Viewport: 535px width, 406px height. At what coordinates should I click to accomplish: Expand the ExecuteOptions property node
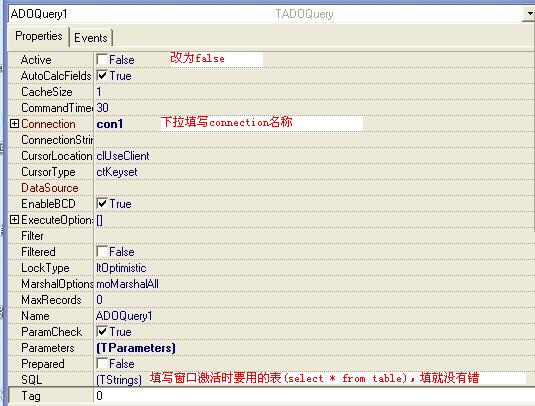tap(14, 220)
